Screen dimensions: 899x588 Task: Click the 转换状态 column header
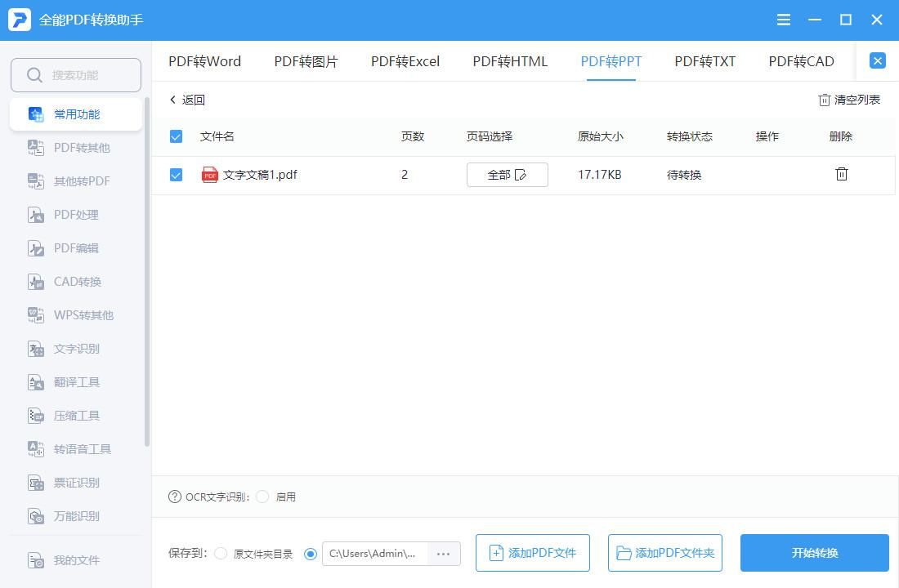(x=689, y=136)
